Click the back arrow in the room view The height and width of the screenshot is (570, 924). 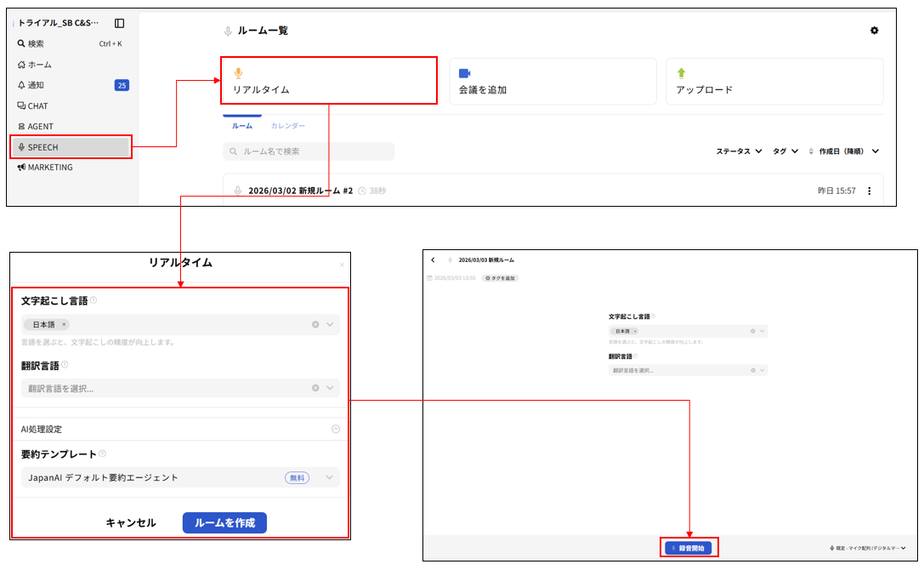[x=433, y=259]
